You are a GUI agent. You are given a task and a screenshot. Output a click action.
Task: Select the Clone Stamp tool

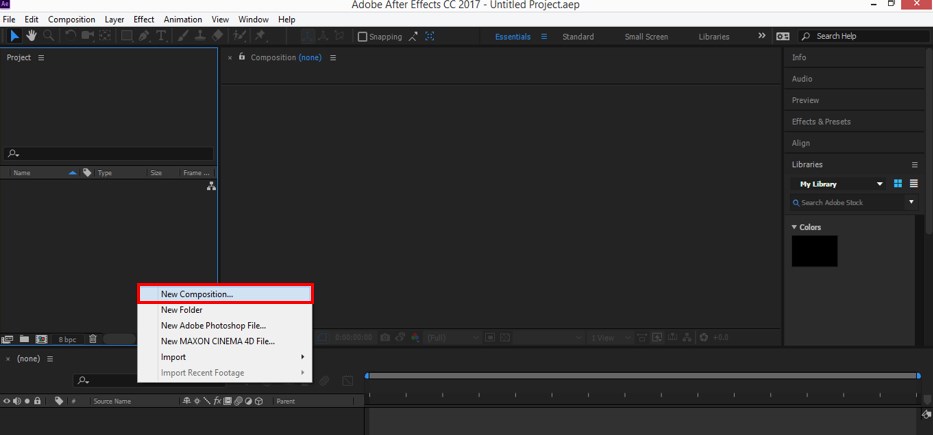pyautogui.click(x=201, y=36)
